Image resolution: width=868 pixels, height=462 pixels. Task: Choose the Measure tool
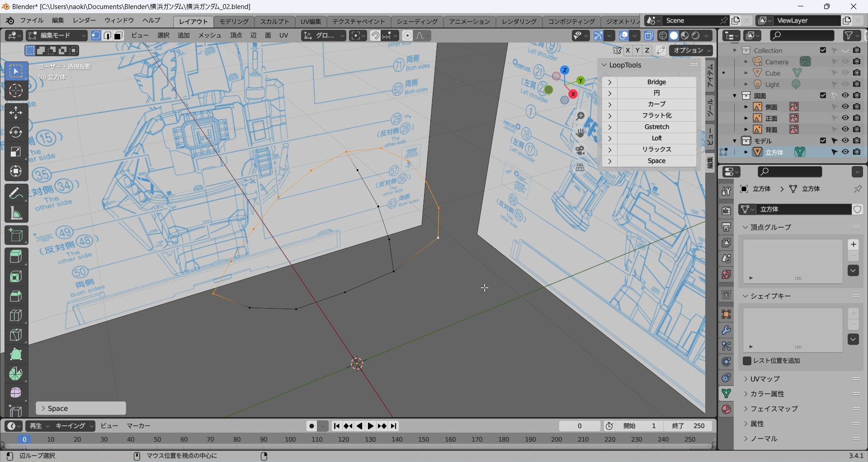click(16, 213)
